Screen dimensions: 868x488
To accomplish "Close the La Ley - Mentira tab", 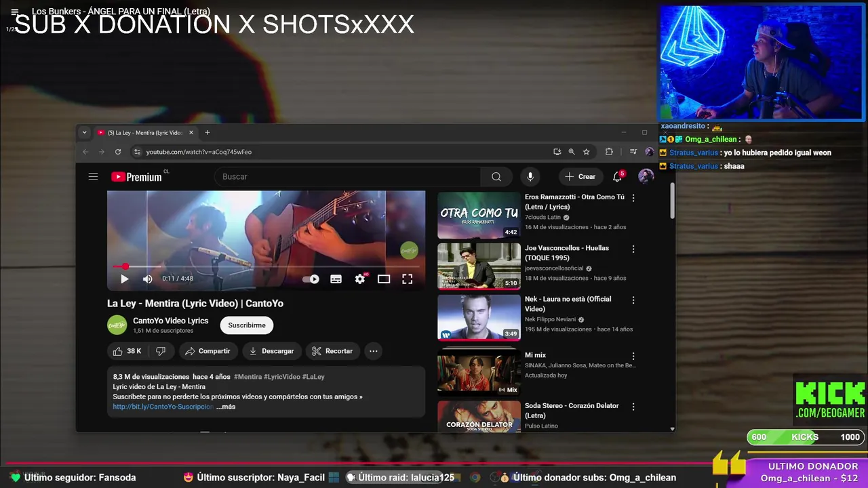I will coord(191,133).
